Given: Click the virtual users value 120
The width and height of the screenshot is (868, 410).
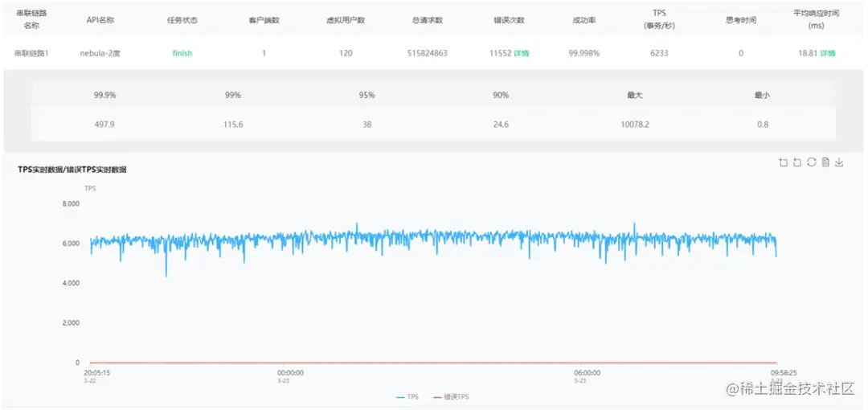Looking at the screenshot, I should [x=346, y=53].
